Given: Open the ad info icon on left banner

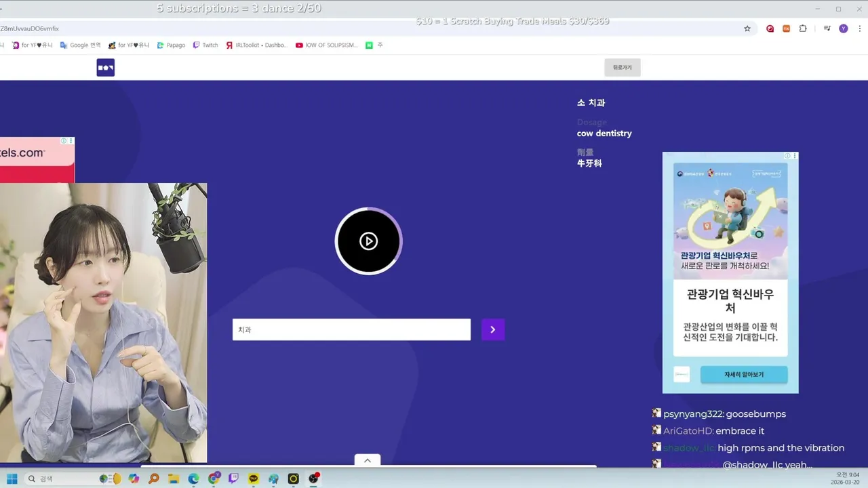Looking at the screenshot, I should [64, 141].
